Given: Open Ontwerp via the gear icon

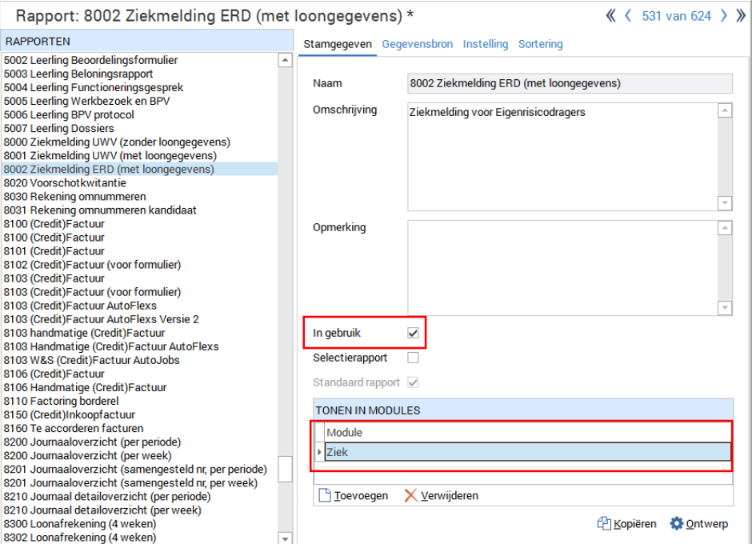Looking at the screenshot, I should click(x=676, y=523).
